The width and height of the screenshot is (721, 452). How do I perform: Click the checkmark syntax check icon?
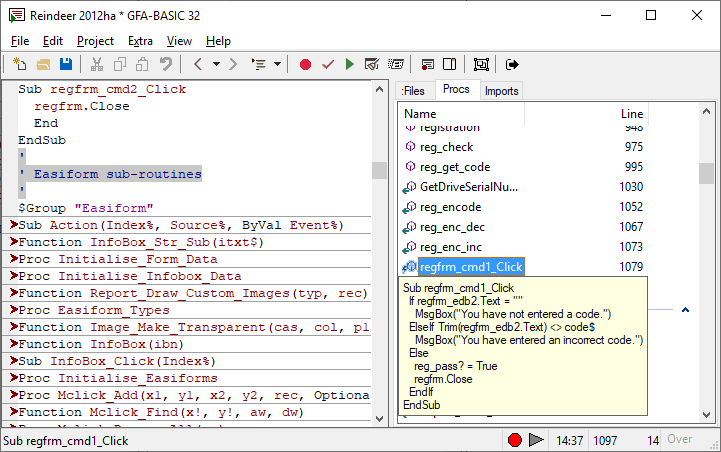(327, 65)
